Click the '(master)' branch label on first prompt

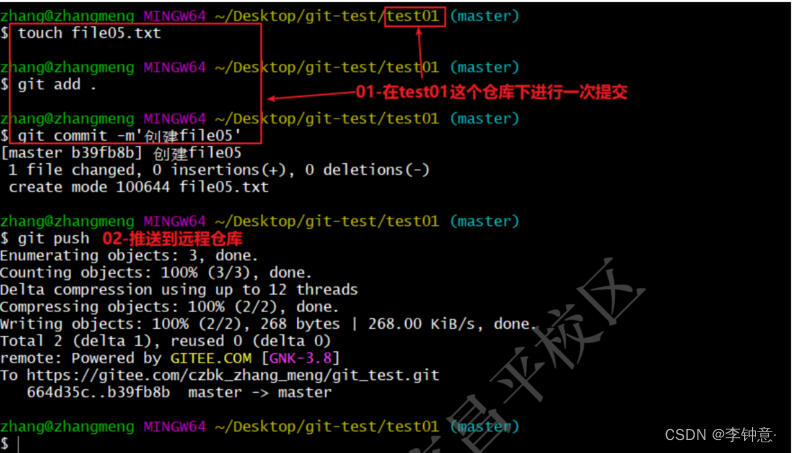pyautogui.click(x=484, y=16)
